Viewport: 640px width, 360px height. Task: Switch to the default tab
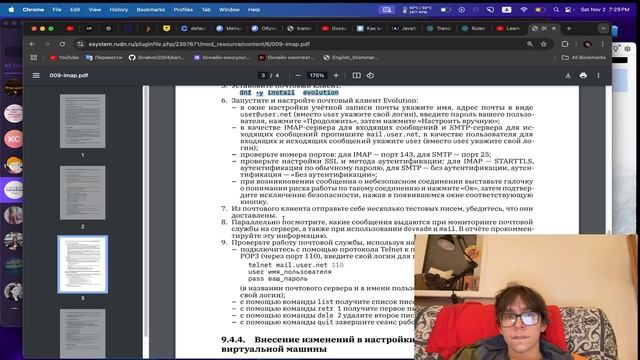194,29
